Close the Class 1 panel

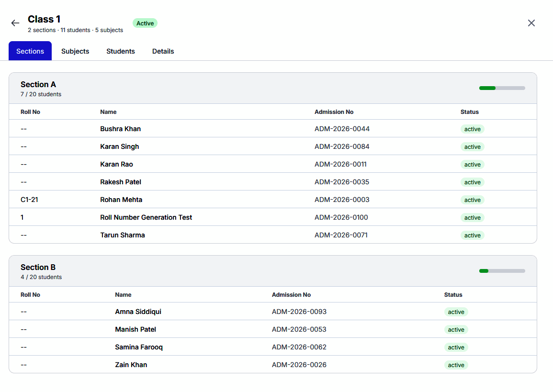531,23
